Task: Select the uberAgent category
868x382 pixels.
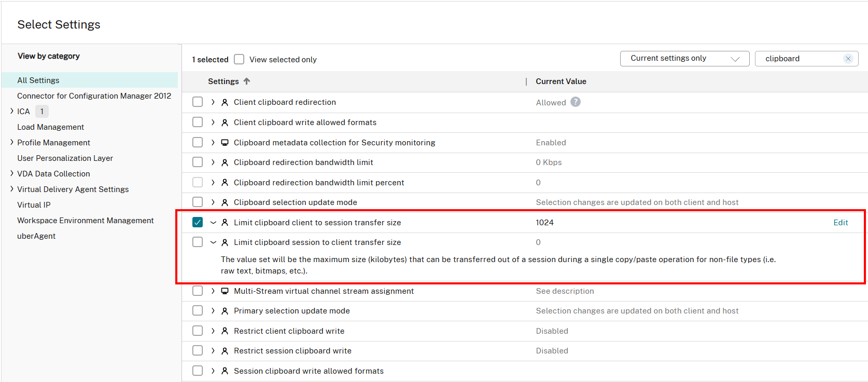Action: (36, 236)
